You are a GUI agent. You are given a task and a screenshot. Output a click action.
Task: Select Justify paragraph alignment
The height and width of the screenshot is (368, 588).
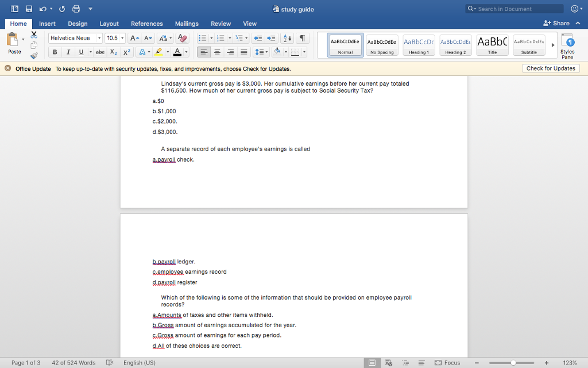click(x=243, y=52)
